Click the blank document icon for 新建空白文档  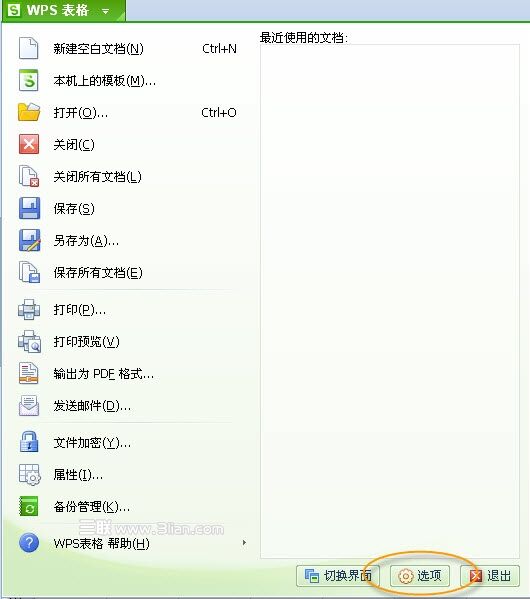tap(29, 49)
